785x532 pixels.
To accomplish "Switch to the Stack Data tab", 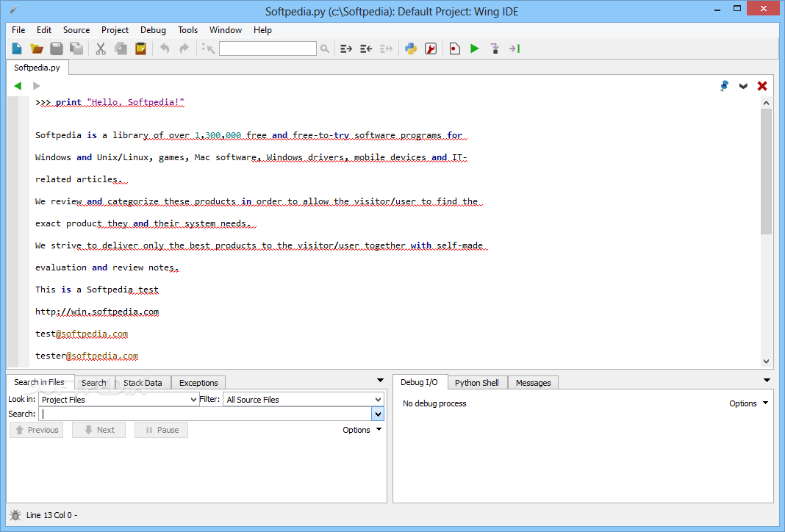I will pos(143,383).
